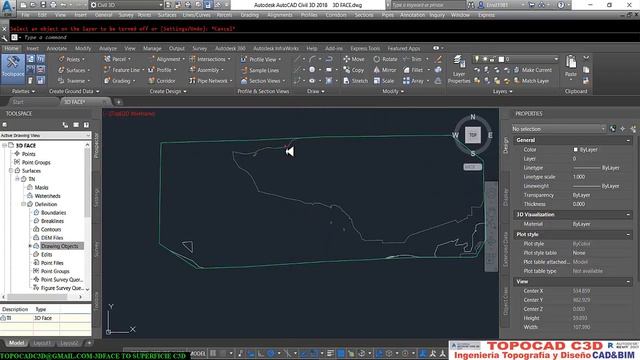Click the Workspace selector showing Civil 3D
The width and height of the screenshot is (640, 360).
[126, 5]
